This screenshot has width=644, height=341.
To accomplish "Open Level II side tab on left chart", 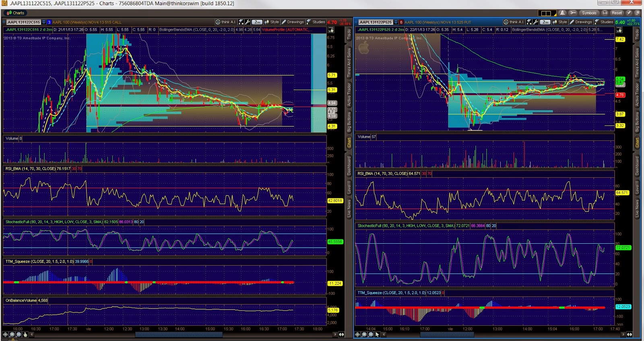I will point(349,187).
